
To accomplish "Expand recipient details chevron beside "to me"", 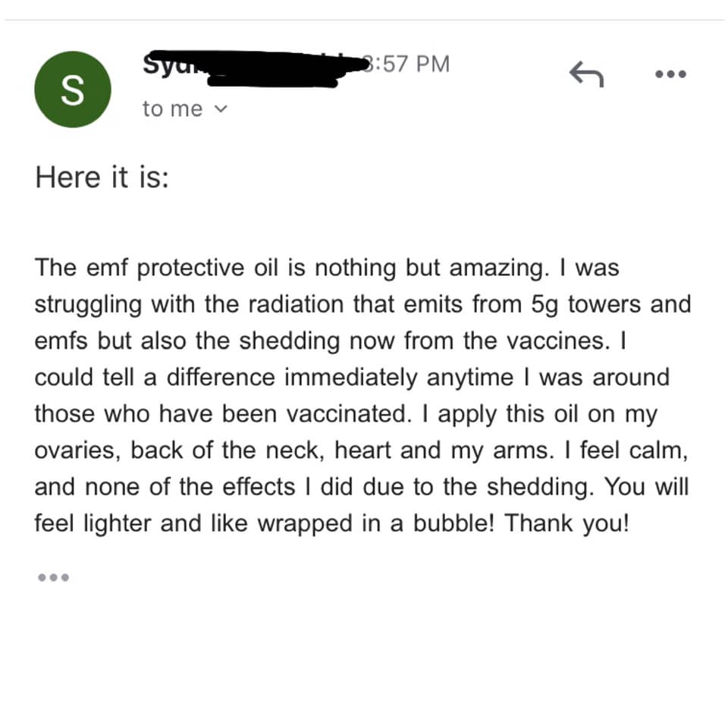I will [x=221, y=109].
